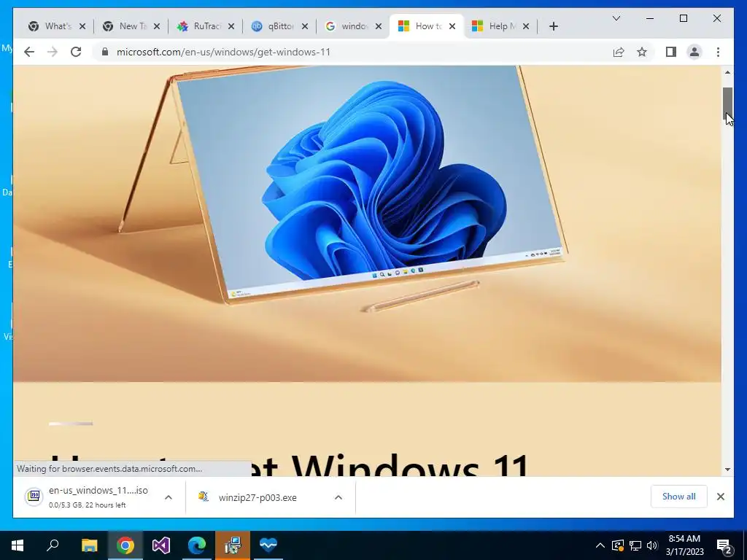
Task: Click the address bar URL
Action: pos(223,52)
